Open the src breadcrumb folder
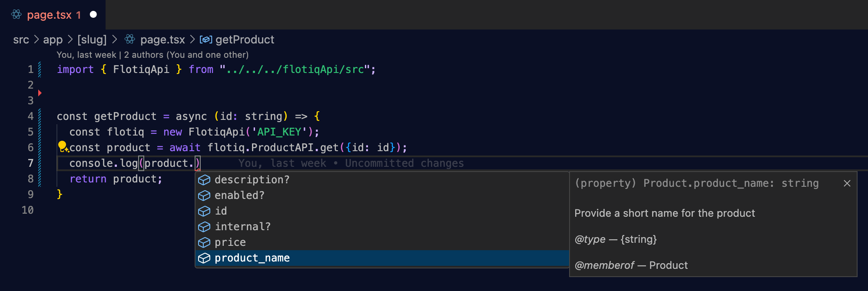Screen dimensions: 868x291 21,40
